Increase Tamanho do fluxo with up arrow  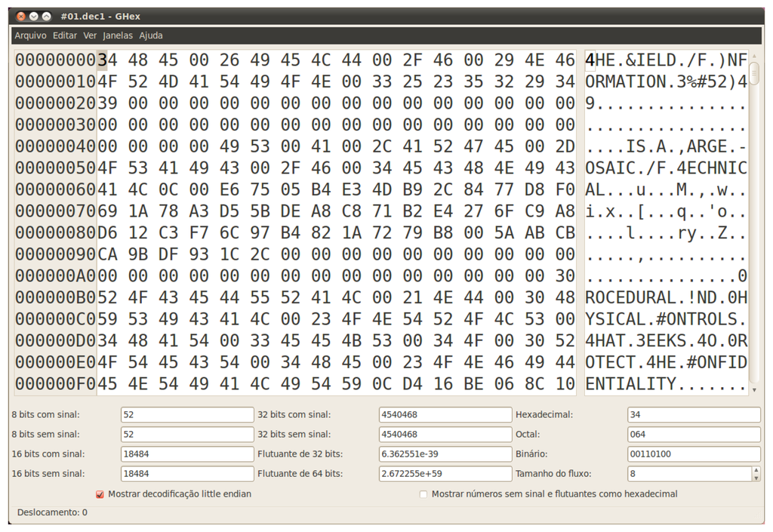tap(756, 470)
